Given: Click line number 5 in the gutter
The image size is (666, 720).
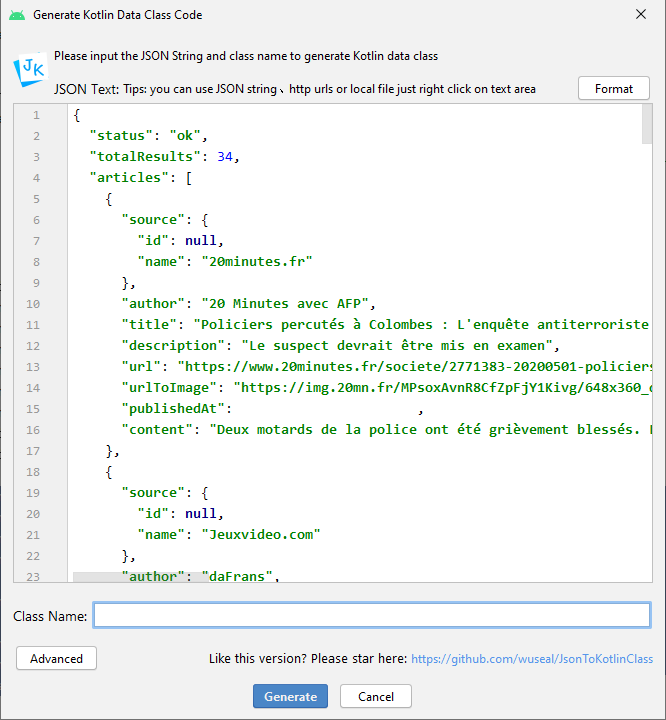Looking at the screenshot, I should 36,198.
